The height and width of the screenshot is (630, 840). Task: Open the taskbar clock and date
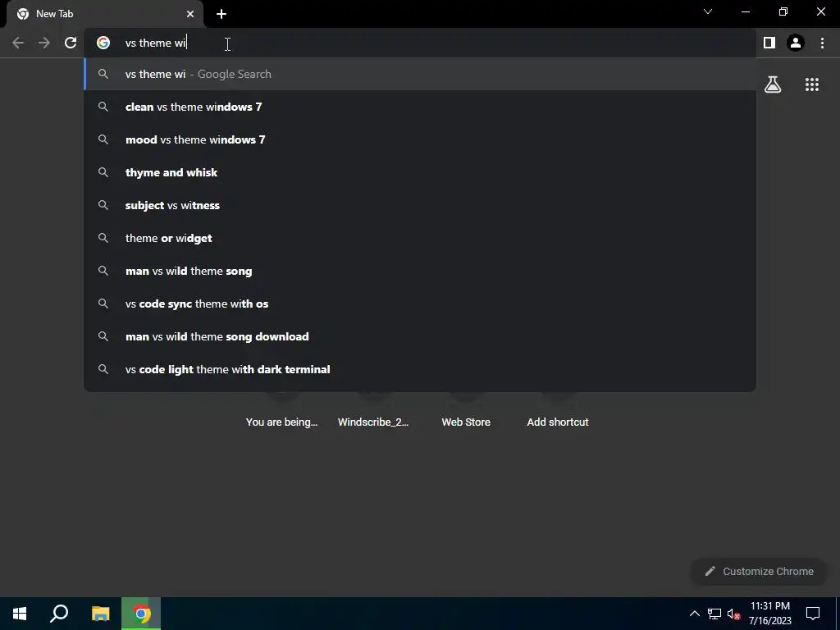point(769,614)
